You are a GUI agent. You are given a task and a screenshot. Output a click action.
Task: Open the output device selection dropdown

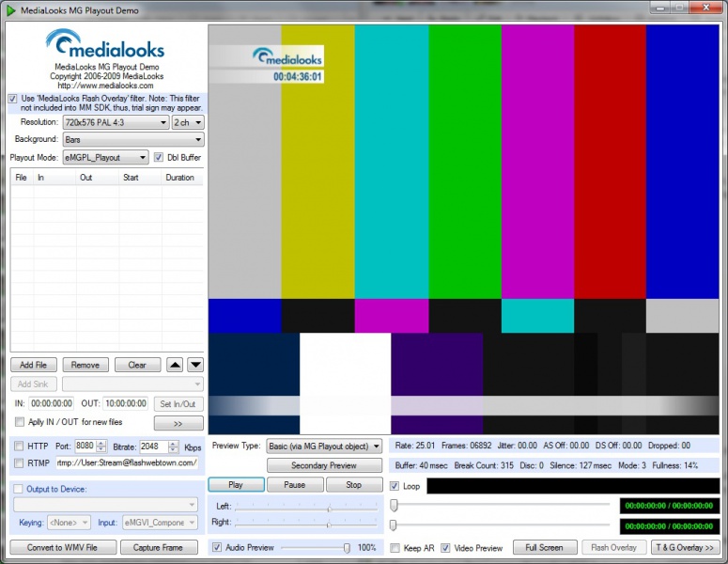pyautogui.click(x=106, y=505)
